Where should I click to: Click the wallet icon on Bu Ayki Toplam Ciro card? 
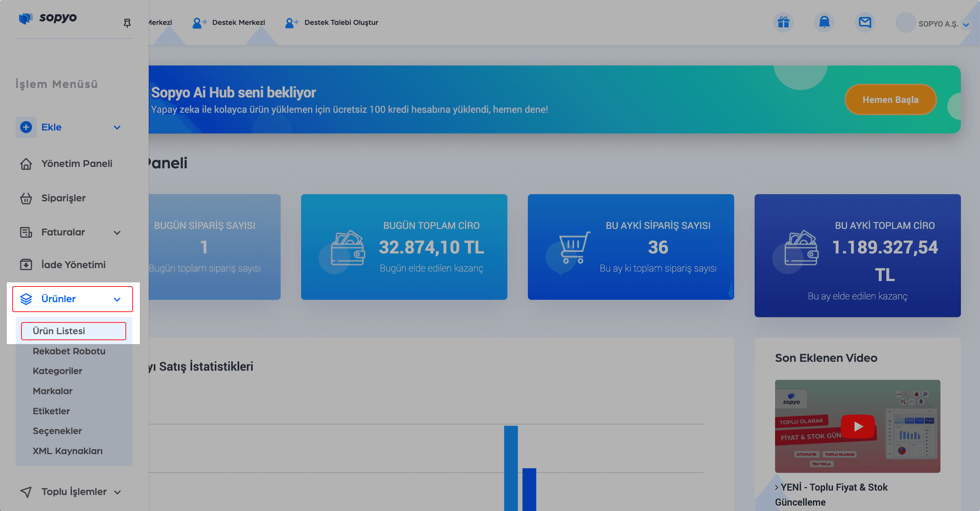click(x=801, y=248)
